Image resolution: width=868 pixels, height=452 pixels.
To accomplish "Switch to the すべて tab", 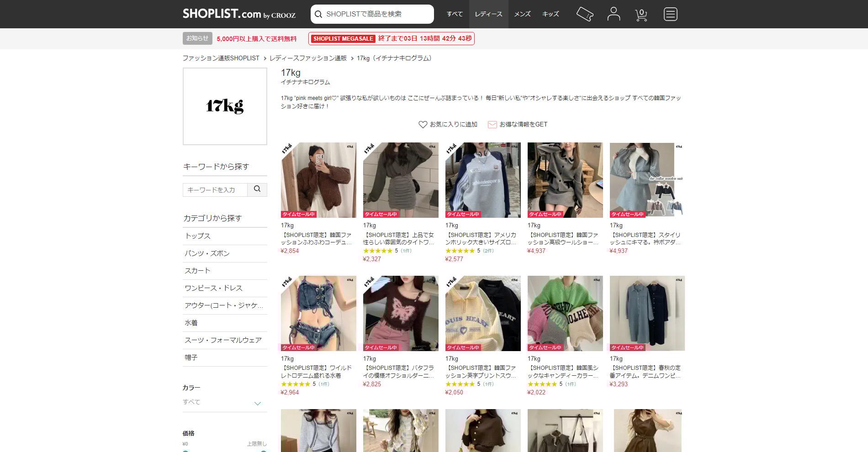I will coord(455,14).
